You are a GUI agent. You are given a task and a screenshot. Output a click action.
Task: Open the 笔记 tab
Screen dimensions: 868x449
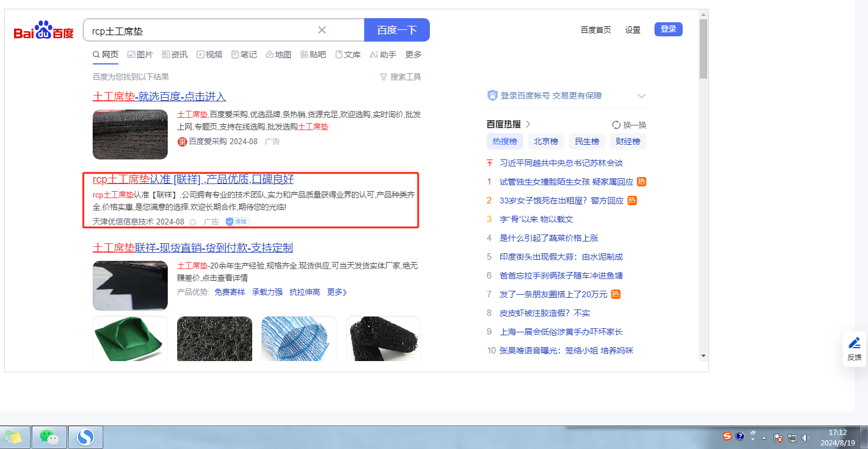pyautogui.click(x=244, y=55)
